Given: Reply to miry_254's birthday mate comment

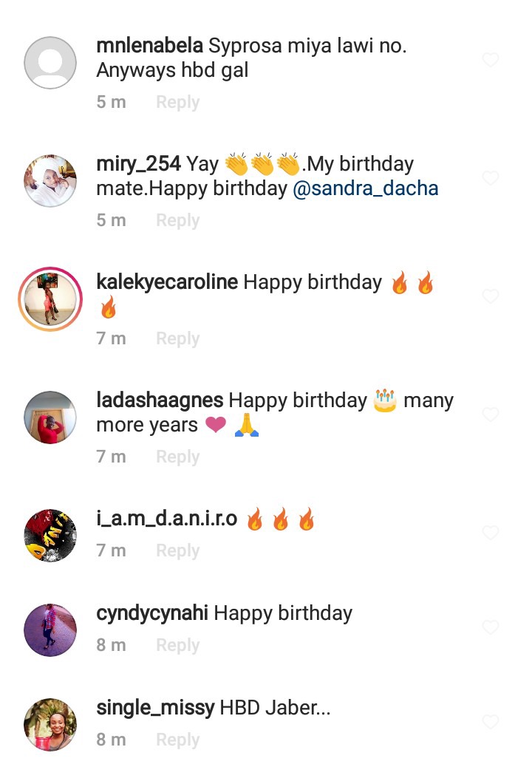Looking at the screenshot, I should coord(178,221).
